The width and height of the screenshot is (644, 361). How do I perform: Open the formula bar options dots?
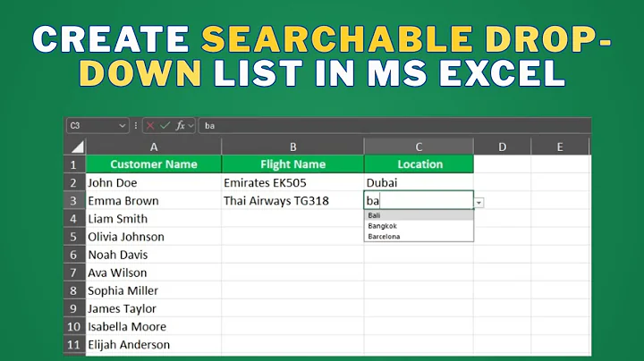click(x=136, y=125)
